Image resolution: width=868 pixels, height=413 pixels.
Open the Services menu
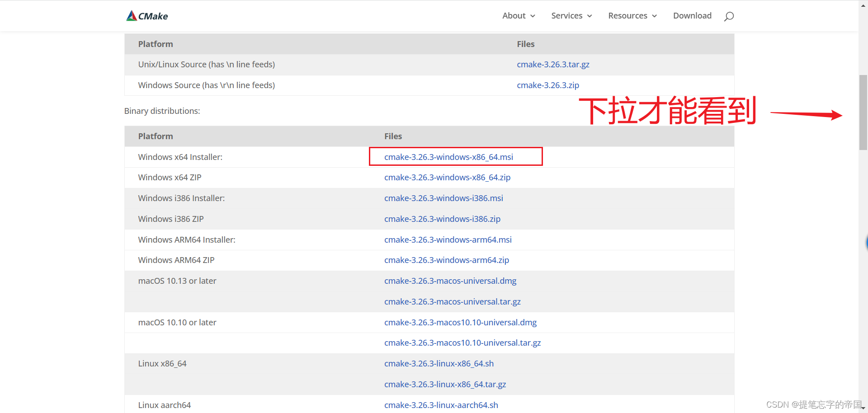pyautogui.click(x=567, y=16)
